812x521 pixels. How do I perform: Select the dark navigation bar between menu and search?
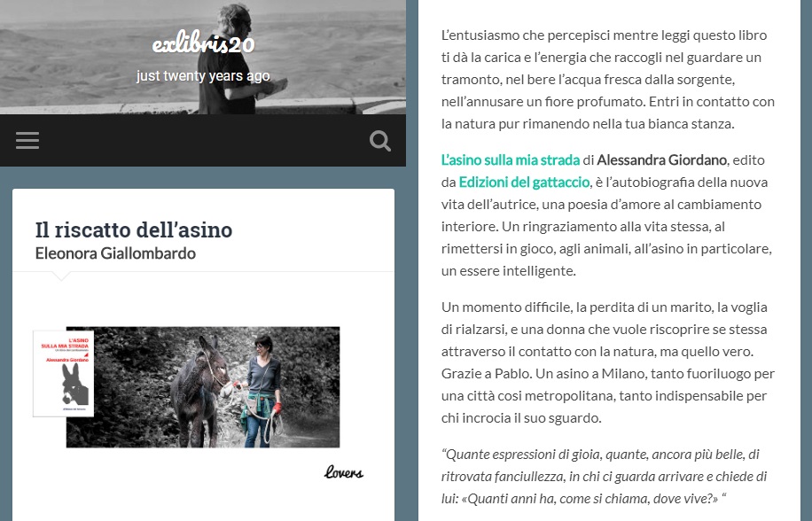point(203,141)
